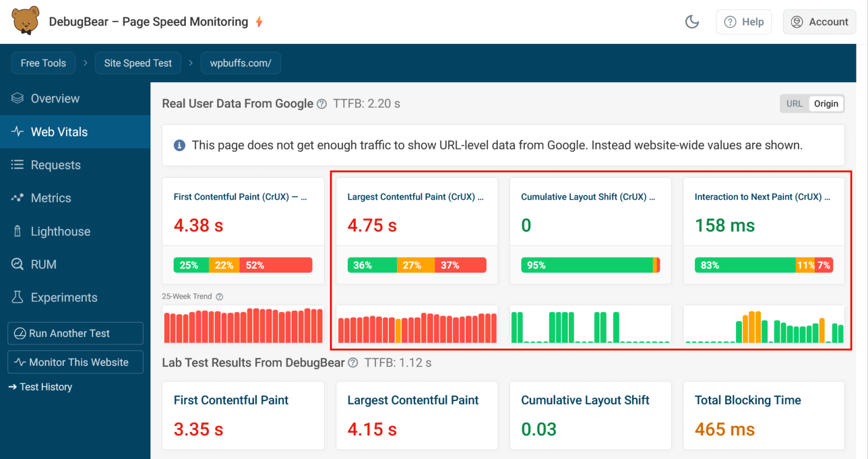Click help icon next to 25-Week Trend
Image resolution: width=868 pixels, height=459 pixels.
tap(219, 296)
